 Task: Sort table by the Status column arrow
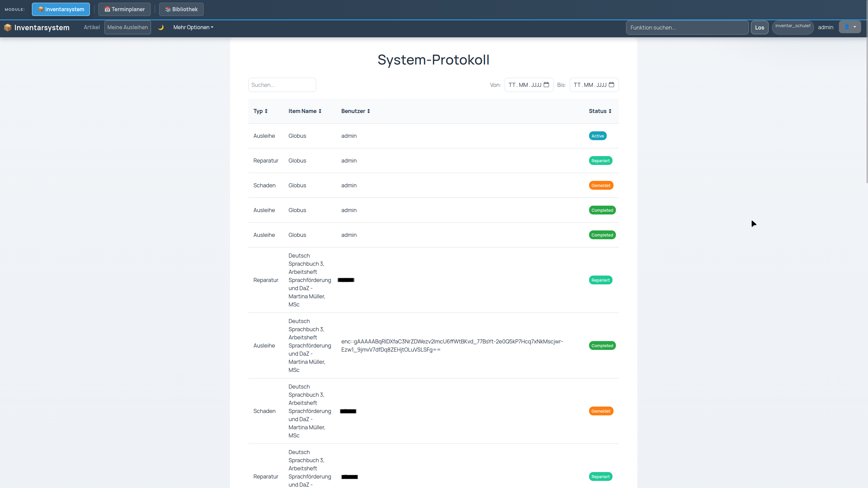click(x=610, y=111)
